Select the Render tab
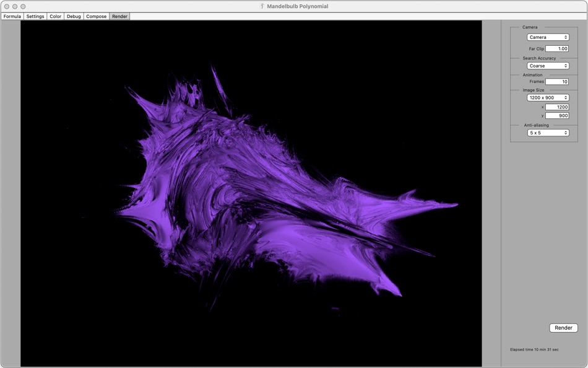This screenshot has width=588, height=368. 119,16
